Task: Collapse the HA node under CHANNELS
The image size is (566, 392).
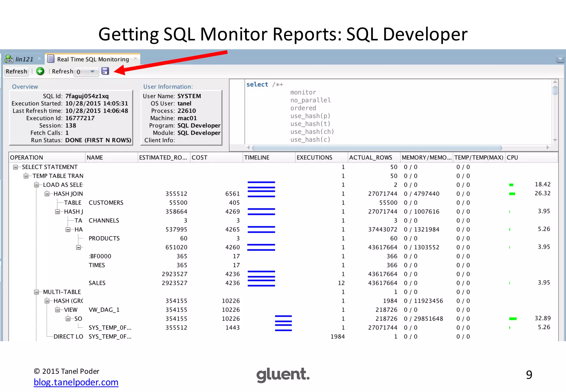Action: tap(68, 229)
